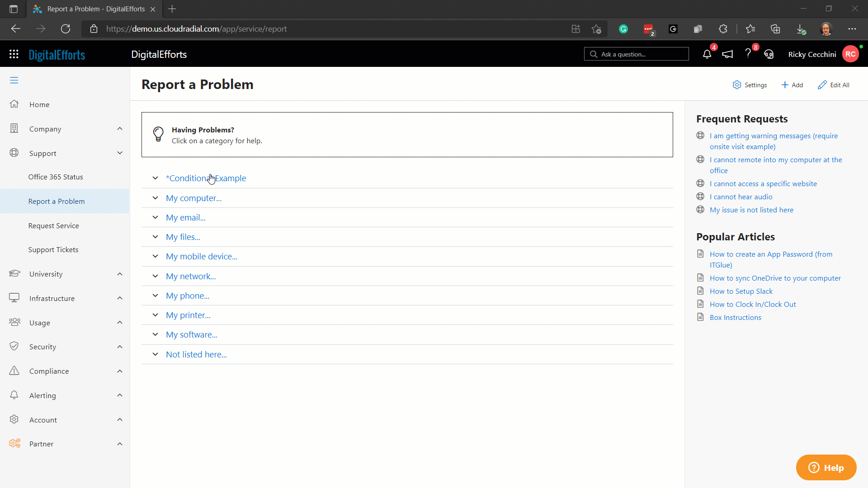Viewport: 868px width, 488px height.
Task: Click the Partner gears icon
Action: coord(14,443)
